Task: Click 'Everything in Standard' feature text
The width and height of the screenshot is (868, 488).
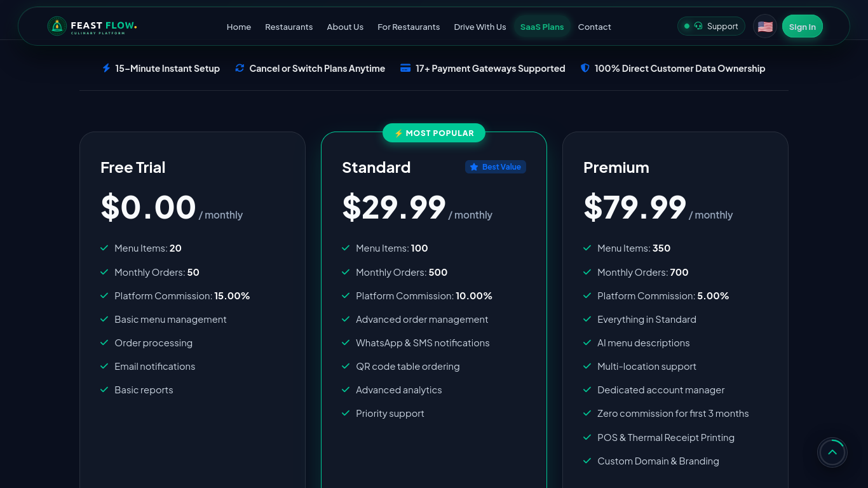Action: (x=647, y=319)
